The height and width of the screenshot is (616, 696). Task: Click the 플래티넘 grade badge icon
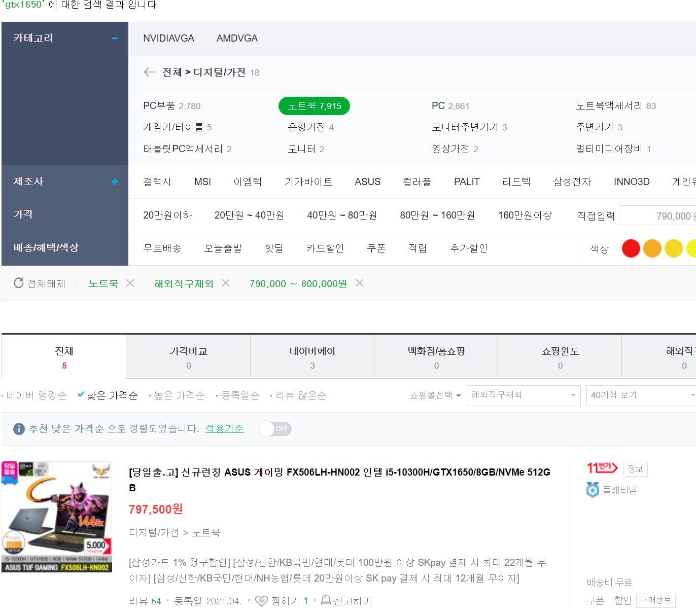click(x=593, y=490)
